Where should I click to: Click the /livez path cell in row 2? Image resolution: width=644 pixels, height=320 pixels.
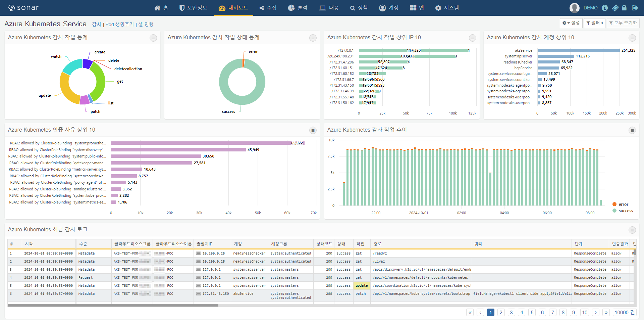click(x=421, y=261)
